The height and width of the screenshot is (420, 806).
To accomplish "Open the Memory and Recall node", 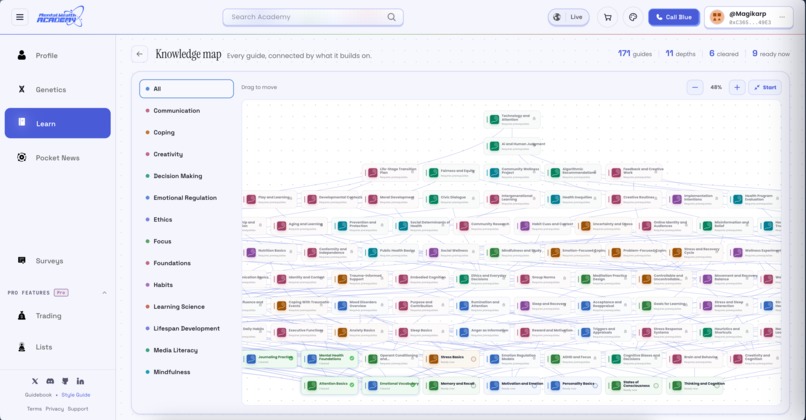I will (x=452, y=386).
